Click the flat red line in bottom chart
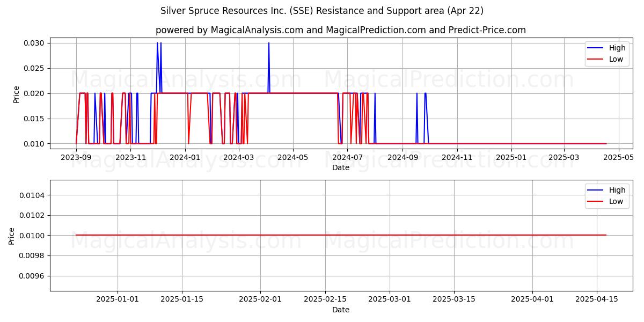Image resolution: width=644 pixels, height=322 pixels. [341, 235]
